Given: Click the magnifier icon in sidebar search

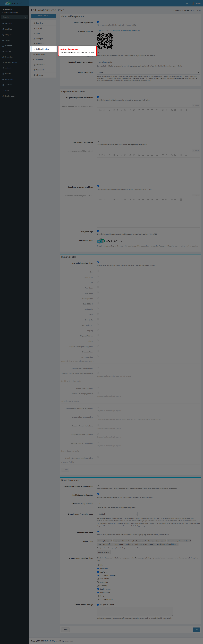Looking at the screenshot, I should tap(25, 17).
